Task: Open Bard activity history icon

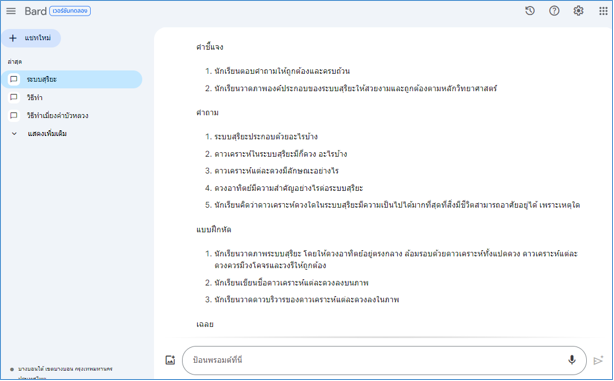Action: point(530,11)
